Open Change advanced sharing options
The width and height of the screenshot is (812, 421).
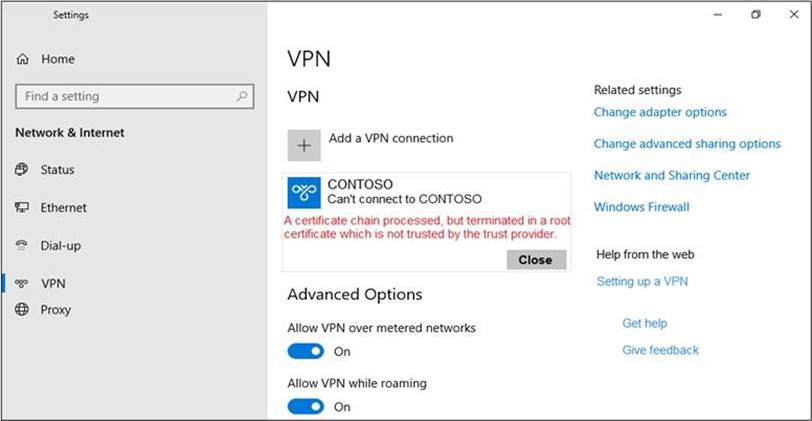(x=687, y=144)
